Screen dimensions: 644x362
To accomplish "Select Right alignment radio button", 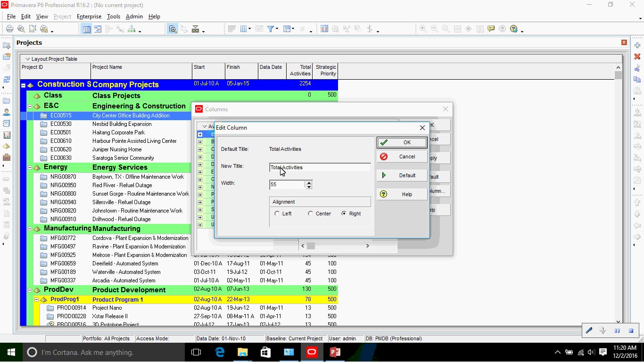I will coord(344,214).
